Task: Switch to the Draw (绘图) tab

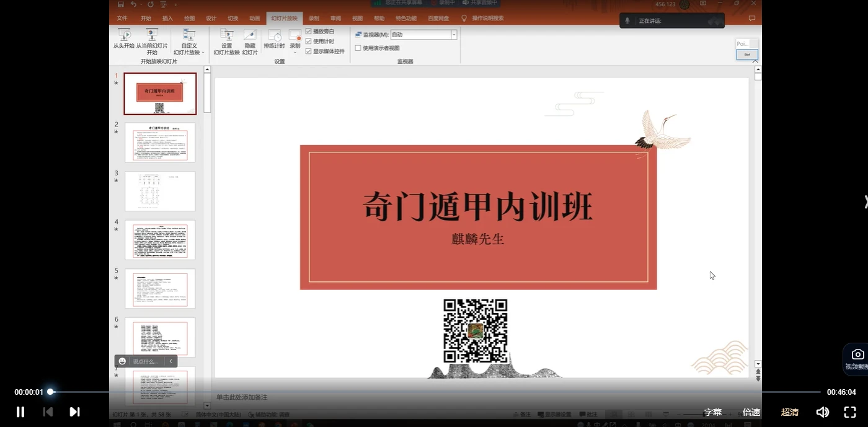Action: click(x=189, y=18)
